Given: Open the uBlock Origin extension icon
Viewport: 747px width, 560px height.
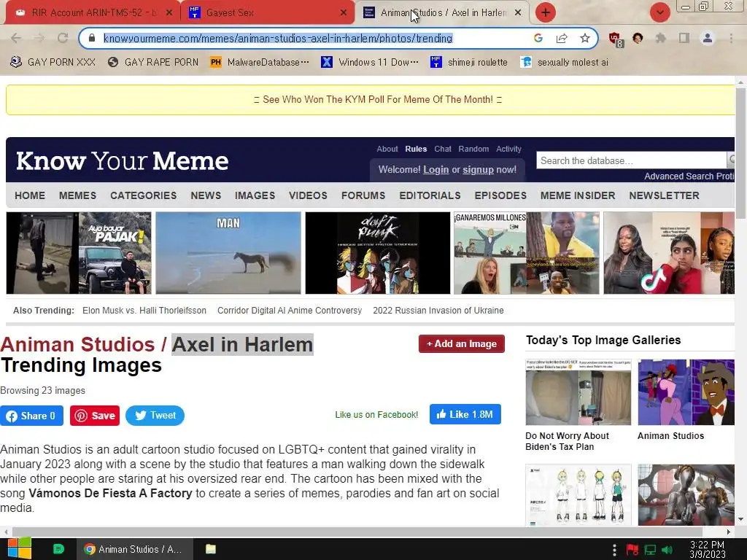Looking at the screenshot, I should 616,39.
